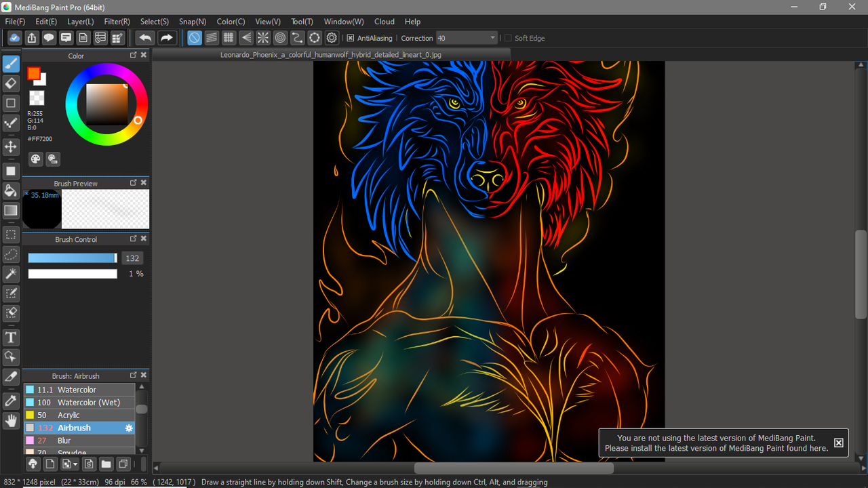Select the Operation (object select) tool
Image resolution: width=868 pixels, height=488 pixels.
tap(11, 357)
